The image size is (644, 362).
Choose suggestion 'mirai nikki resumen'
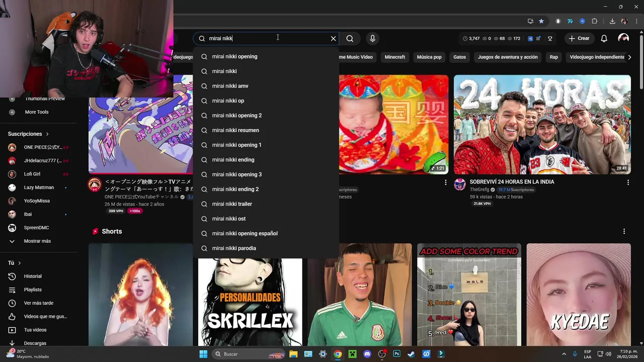(x=266, y=130)
